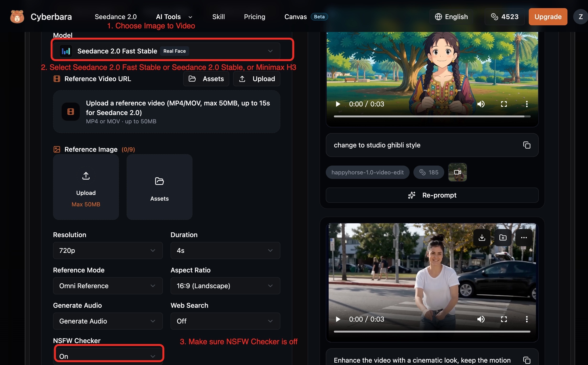
Task: Enter fullscreen on the street woman video
Action: pos(504,319)
